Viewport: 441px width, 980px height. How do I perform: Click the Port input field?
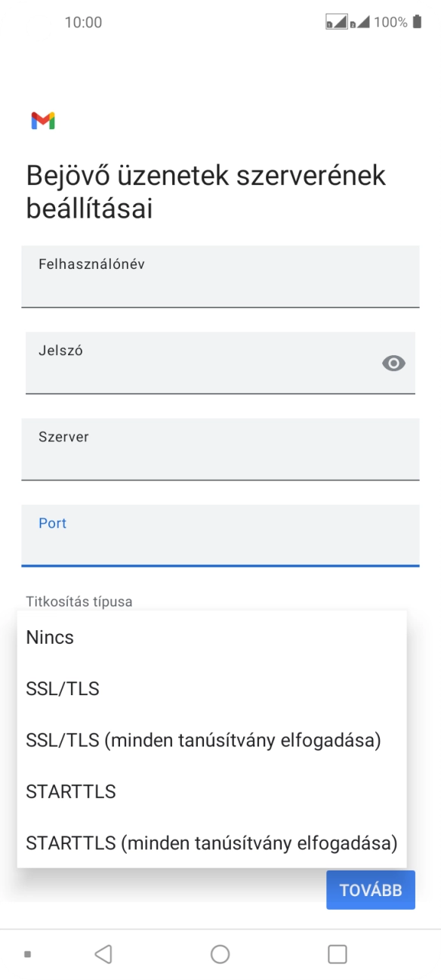(x=220, y=535)
